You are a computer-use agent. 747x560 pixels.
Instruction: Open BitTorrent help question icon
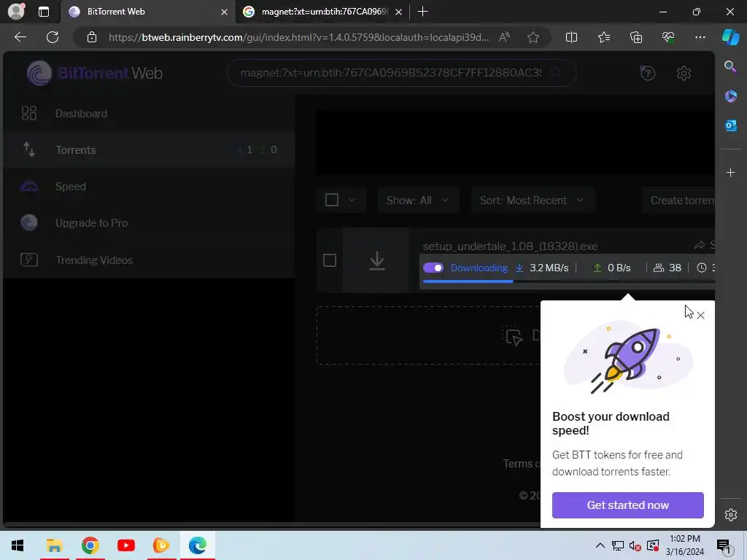(648, 73)
